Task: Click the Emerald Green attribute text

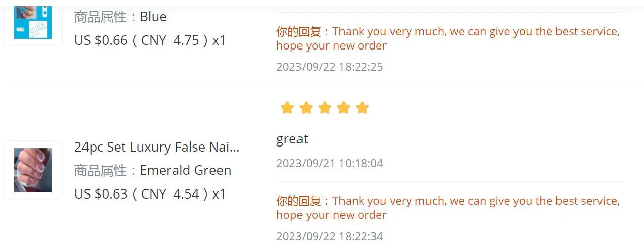Action: pyautogui.click(x=186, y=170)
